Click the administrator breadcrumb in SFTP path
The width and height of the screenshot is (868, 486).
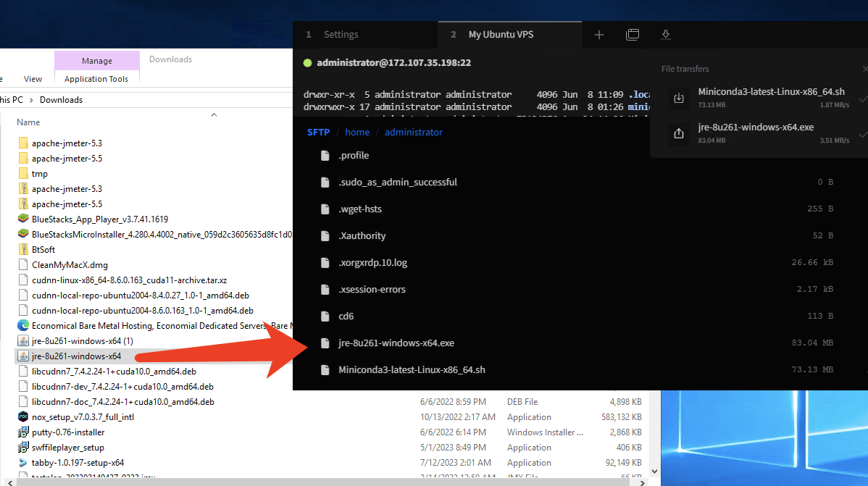click(x=414, y=133)
